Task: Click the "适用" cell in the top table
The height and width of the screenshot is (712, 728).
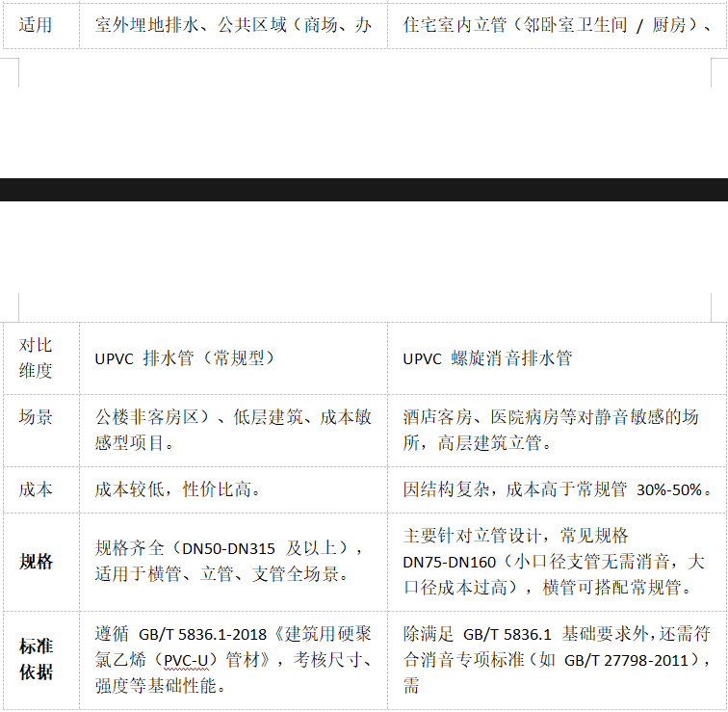Action: point(36,25)
